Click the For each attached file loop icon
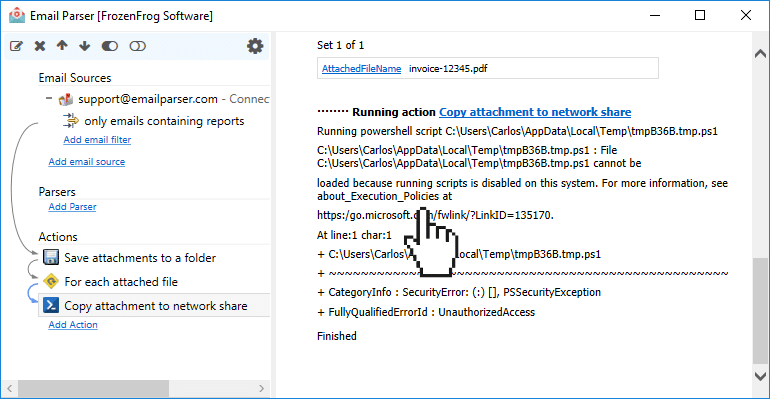Image resolution: width=770 pixels, height=399 pixels. tap(51, 282)
